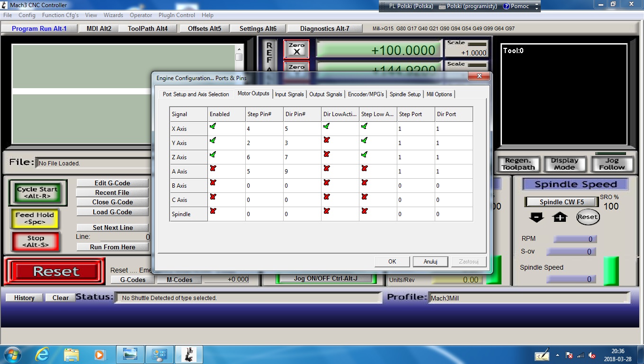Click the big red Reset button
This screenshot has height=364, width=644.
click(56, 272)
